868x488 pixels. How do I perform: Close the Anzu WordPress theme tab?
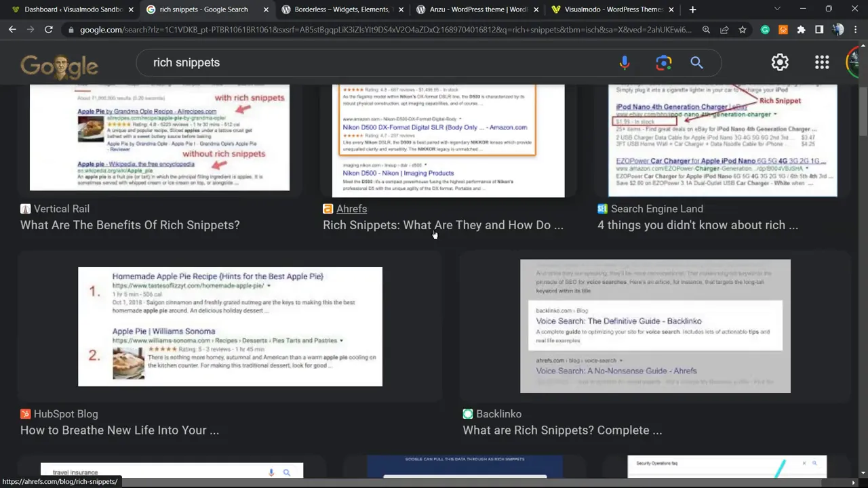pyautogui.click(x=536, y=9)
